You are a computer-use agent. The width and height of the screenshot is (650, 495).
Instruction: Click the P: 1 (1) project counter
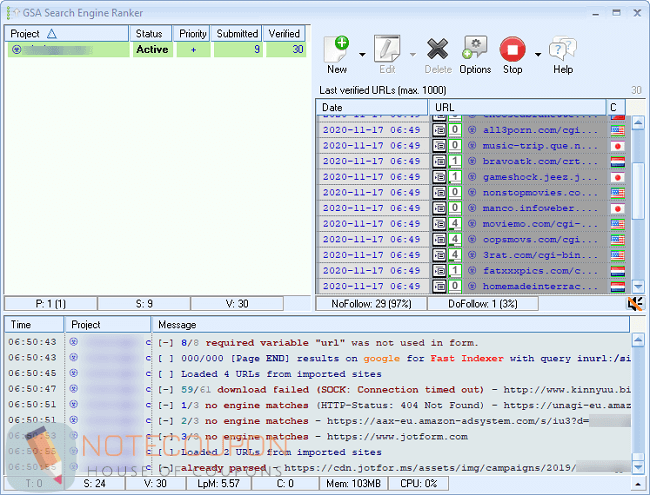tap(51, 304)
